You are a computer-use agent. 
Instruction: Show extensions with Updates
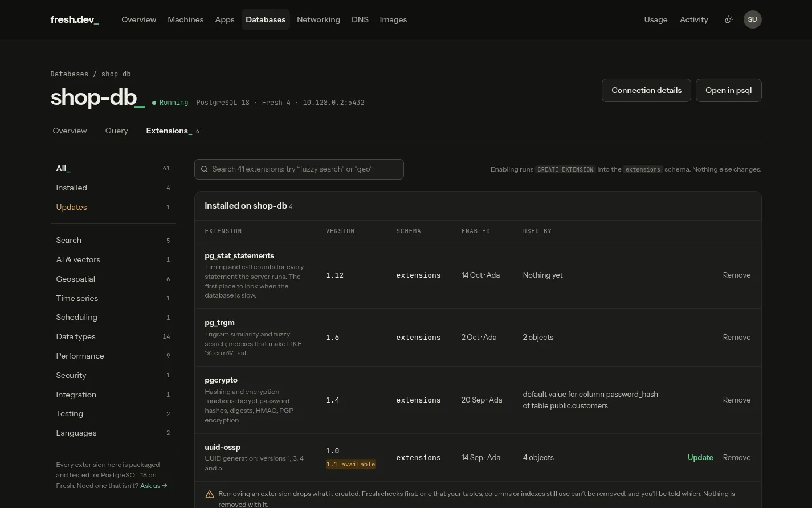[x=113, y=207]
